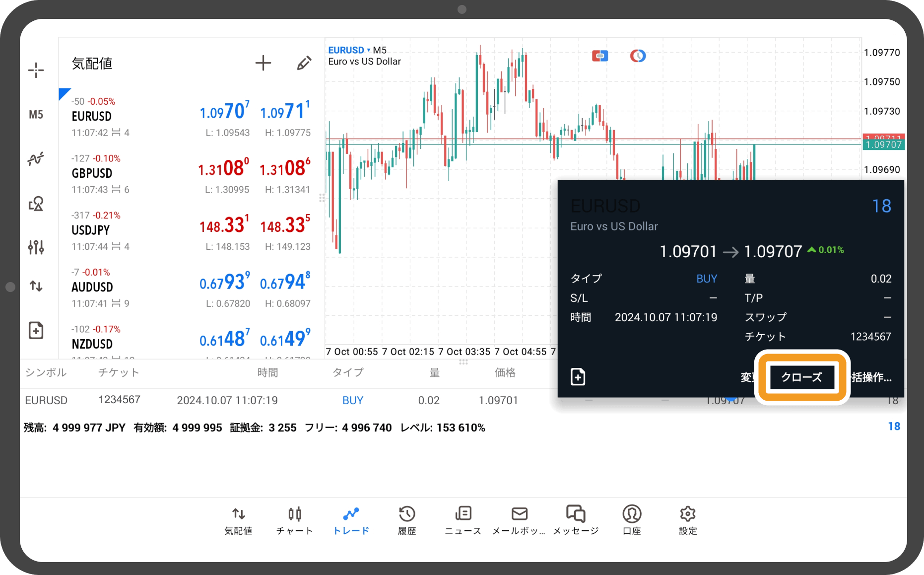This screenshot has height=575, width=924.
Task: Open the 口座 account tab
Action: (632, 520)
